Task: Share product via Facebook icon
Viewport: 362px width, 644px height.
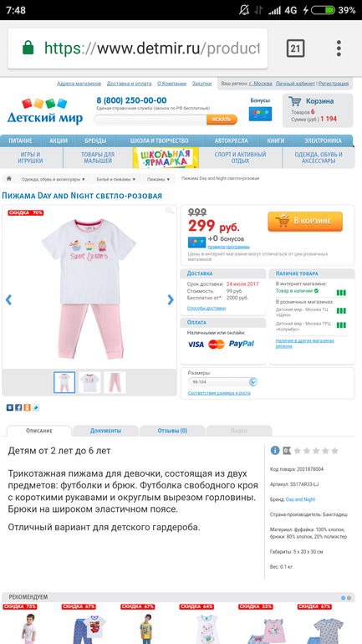Action: (18, 407)
